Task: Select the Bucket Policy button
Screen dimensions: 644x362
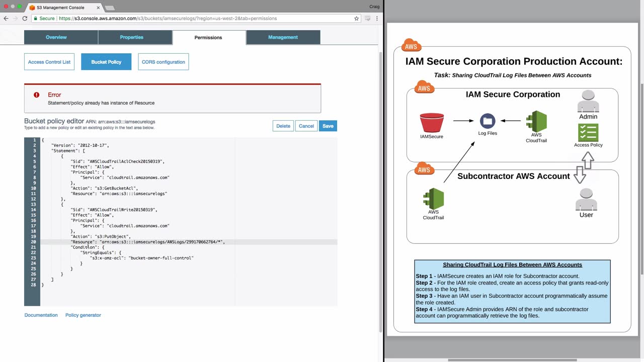Action: coord(106,62)
